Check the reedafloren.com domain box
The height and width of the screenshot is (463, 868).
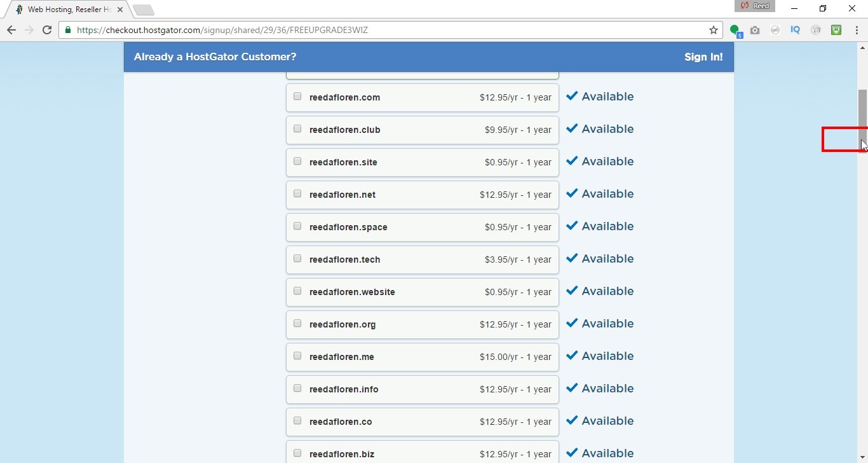(x=297, y=97)
